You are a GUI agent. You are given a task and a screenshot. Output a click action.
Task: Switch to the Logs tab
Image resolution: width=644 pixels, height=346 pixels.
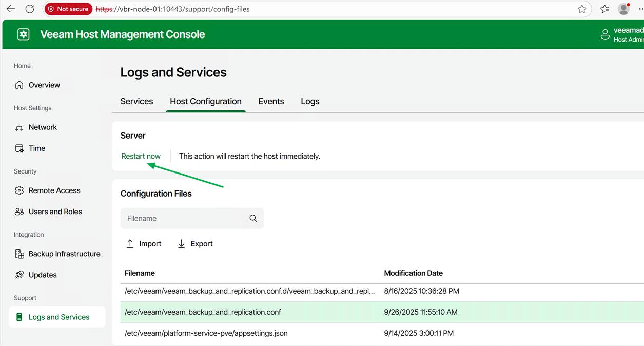310,101
